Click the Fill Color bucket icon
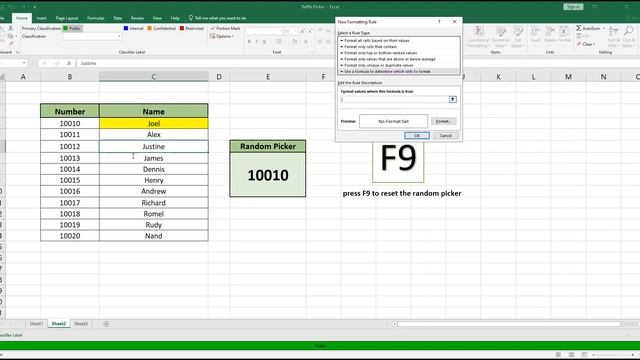640x360 pixels. tap(294, 42)
